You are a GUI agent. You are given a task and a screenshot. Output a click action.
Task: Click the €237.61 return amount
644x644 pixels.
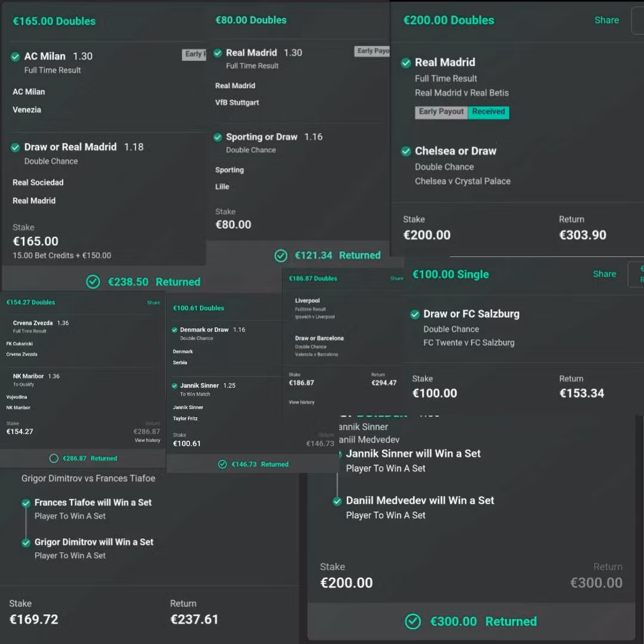194,620
